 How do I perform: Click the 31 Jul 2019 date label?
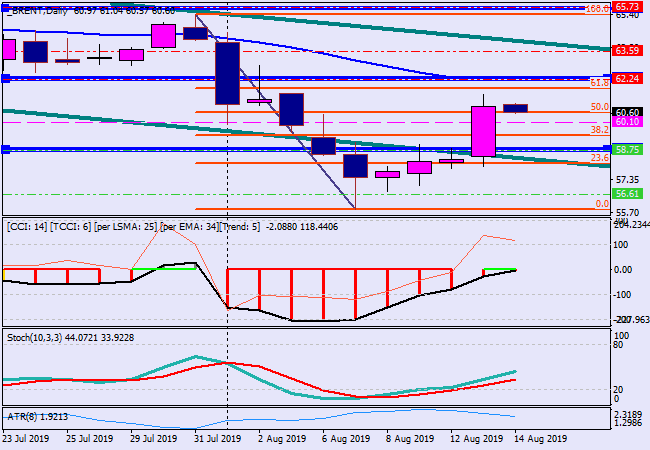point(216,438)
